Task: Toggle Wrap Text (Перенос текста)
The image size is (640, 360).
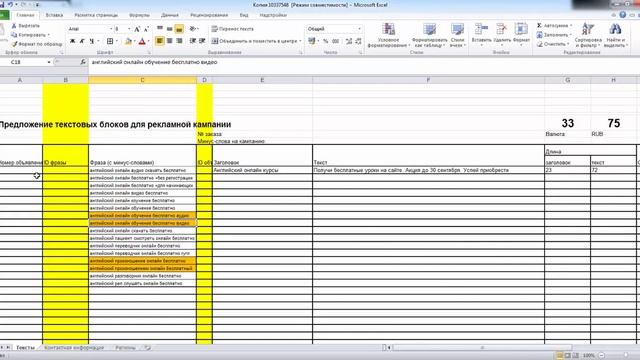Action: 232,29
